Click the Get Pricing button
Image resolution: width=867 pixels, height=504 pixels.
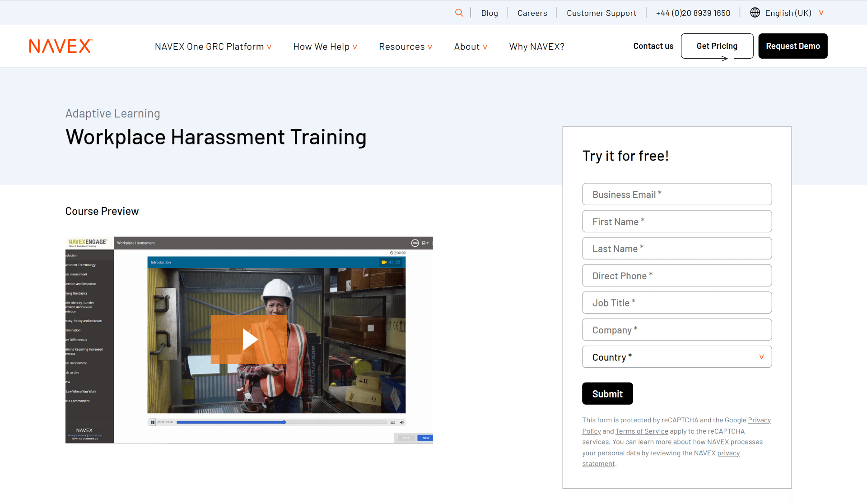coord(717,46)
